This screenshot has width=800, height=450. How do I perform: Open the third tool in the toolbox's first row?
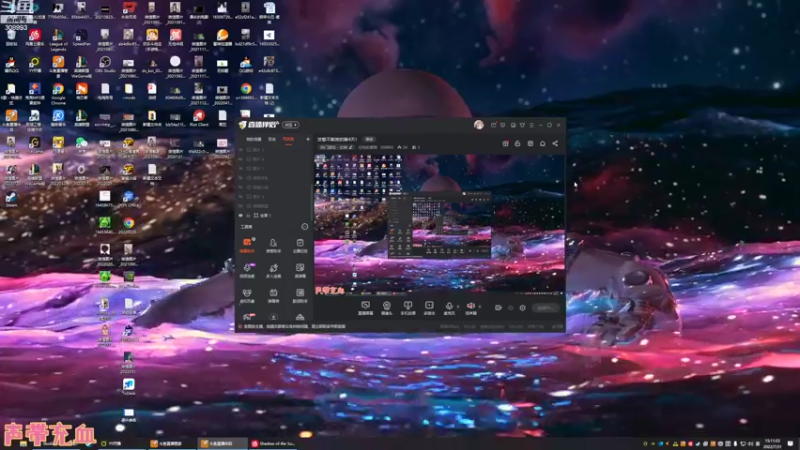click(300, 245)
